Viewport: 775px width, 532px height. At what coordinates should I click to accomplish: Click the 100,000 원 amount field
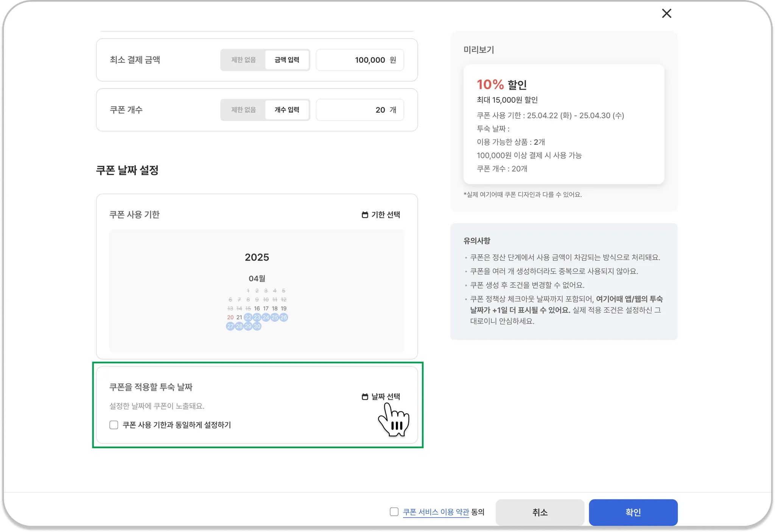(x=359, y=60)
